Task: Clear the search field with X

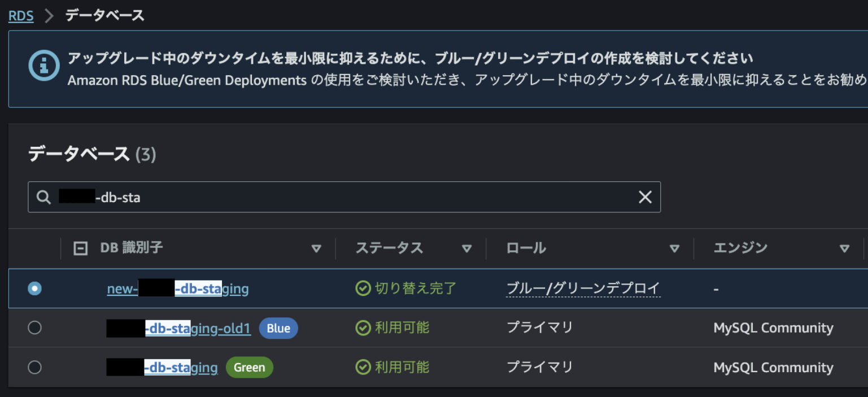Action: coord(645,197)
